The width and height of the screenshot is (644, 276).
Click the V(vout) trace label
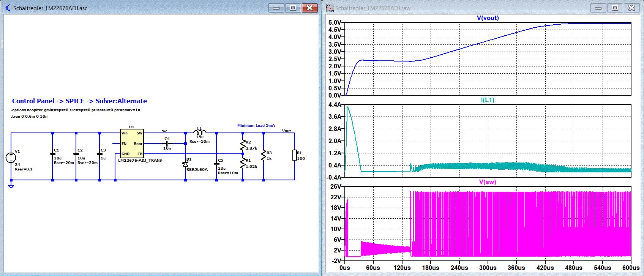coord(488,18)
